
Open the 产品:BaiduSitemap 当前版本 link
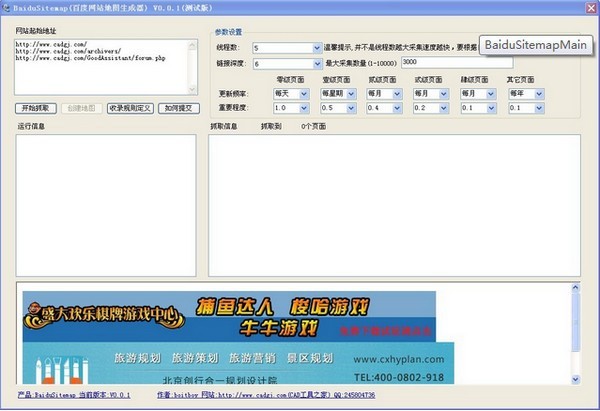click(74, 395)
